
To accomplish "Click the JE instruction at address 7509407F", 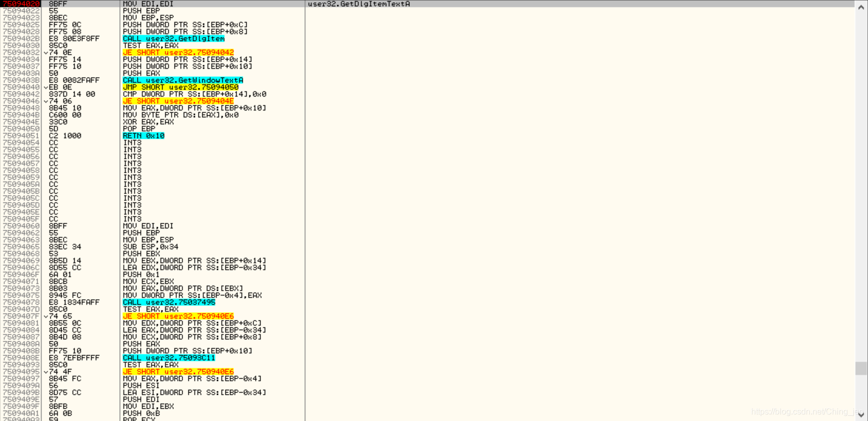I will (178, 316).
